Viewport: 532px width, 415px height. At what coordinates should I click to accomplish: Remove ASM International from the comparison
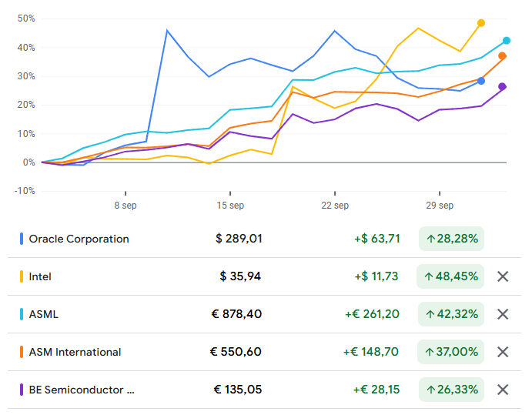503,352
